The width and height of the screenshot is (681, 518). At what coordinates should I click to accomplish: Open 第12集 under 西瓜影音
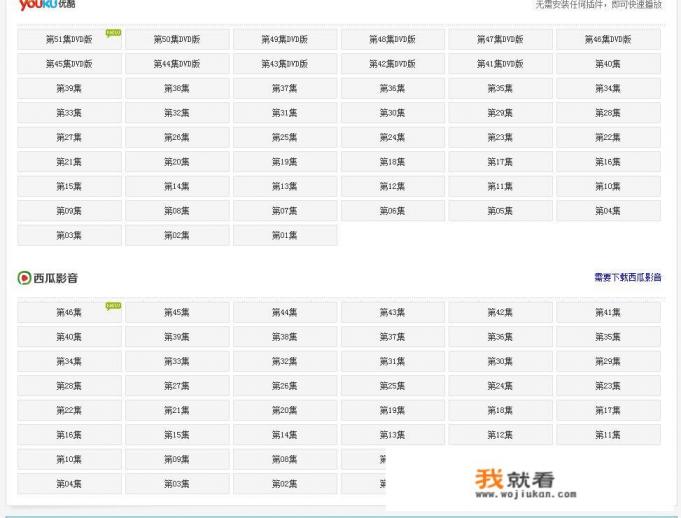(x=500, y=435)
